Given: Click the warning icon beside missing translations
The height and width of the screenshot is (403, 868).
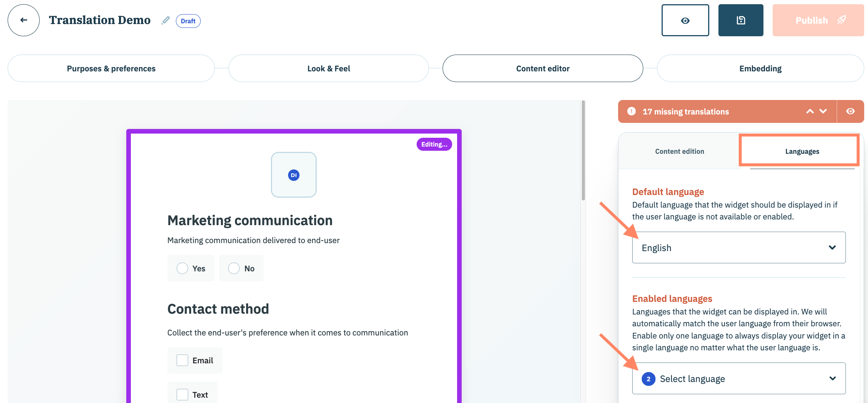Looking at the screenshot, I should (631, 111).
